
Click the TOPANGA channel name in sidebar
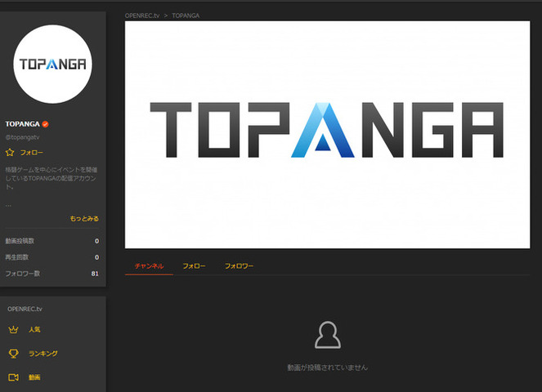pos(22,124)
